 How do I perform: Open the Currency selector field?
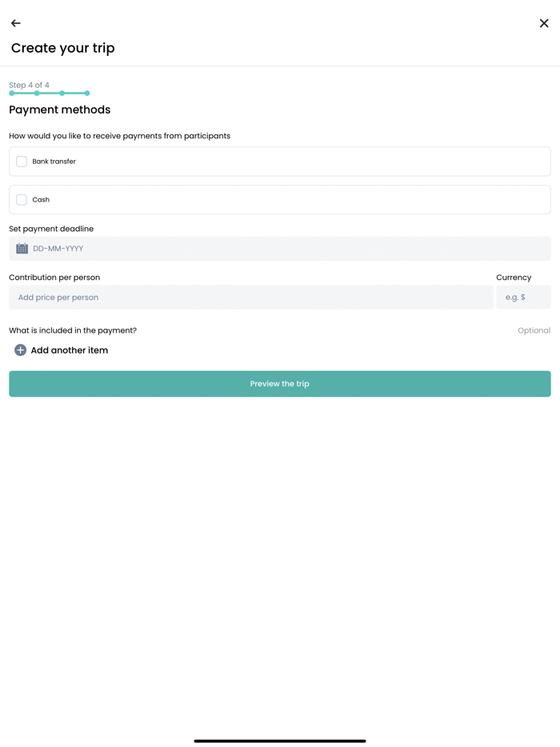coord(524,297)
